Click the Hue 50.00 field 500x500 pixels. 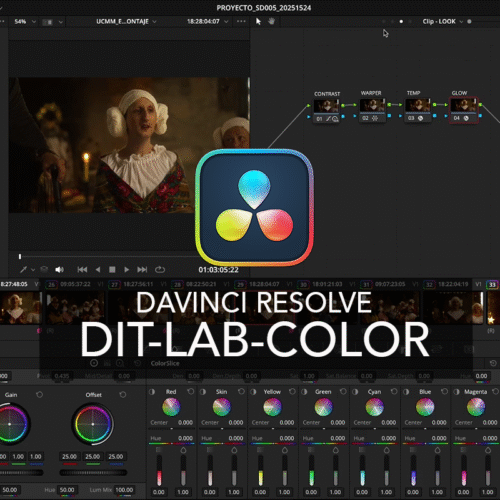(x=67, y=490)
